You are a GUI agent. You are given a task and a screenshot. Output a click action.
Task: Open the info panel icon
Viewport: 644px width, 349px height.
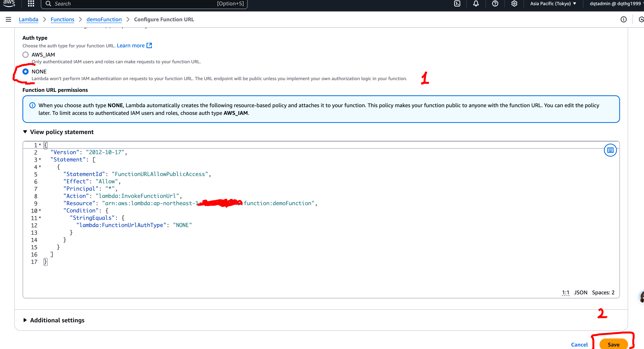tap(623, 20)
